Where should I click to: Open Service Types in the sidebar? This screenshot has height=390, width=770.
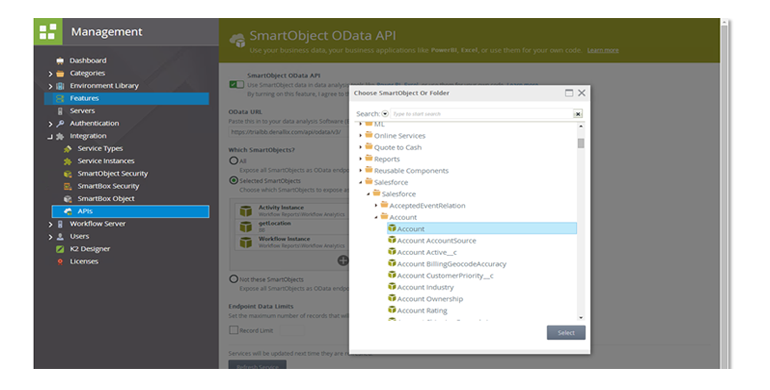pyautogui.click(x=100, y=149)
